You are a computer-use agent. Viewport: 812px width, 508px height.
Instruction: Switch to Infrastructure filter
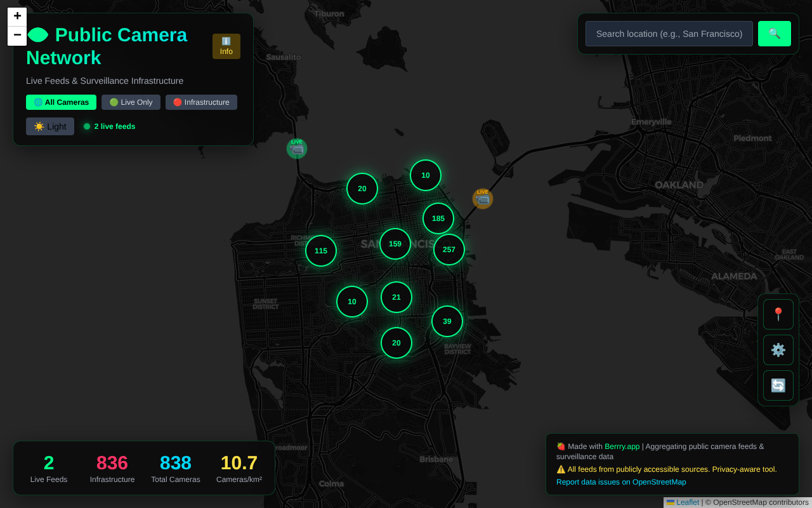(201, 102)
